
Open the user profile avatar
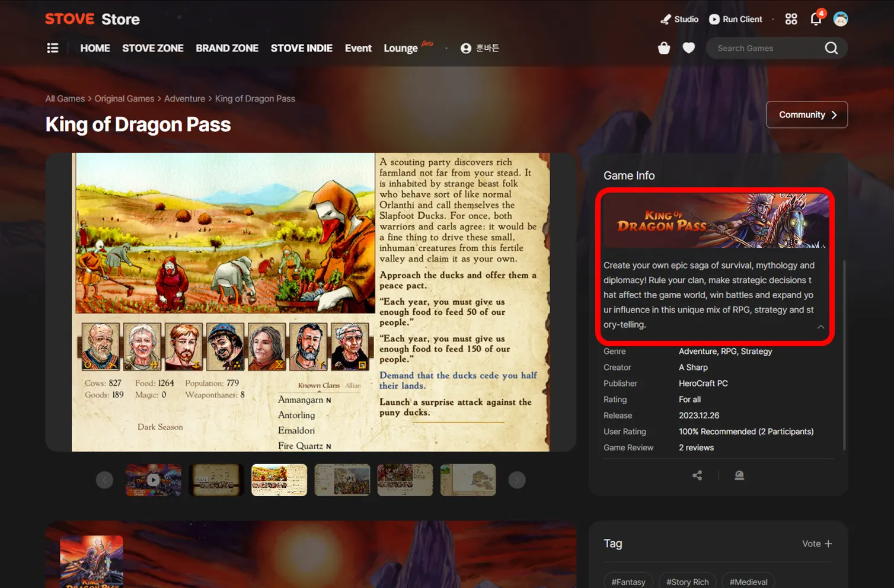pyautogui.click(x=841, y=19)
